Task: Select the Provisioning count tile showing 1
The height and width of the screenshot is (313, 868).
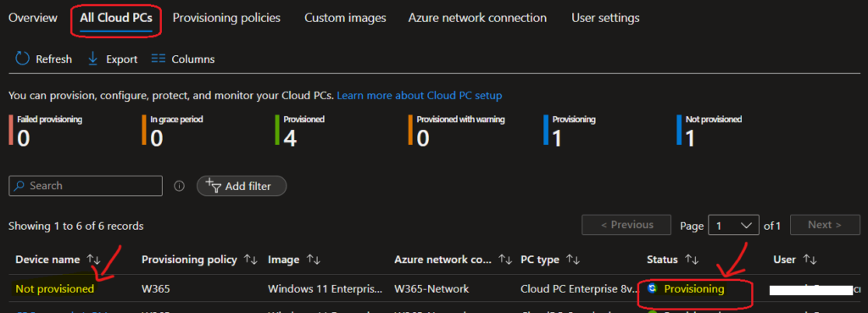Action: pyautogui.click(x=570, y=130)
